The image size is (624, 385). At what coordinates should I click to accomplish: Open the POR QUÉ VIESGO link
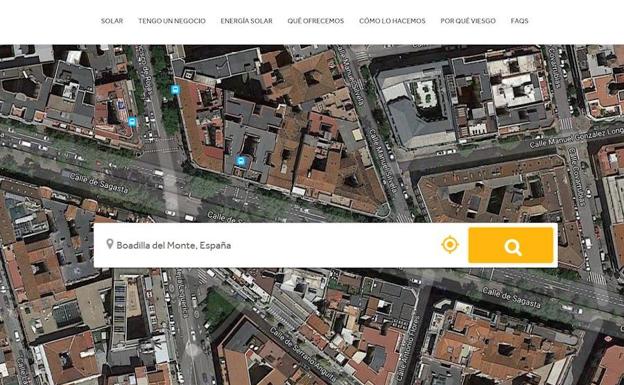click(468, 21)
